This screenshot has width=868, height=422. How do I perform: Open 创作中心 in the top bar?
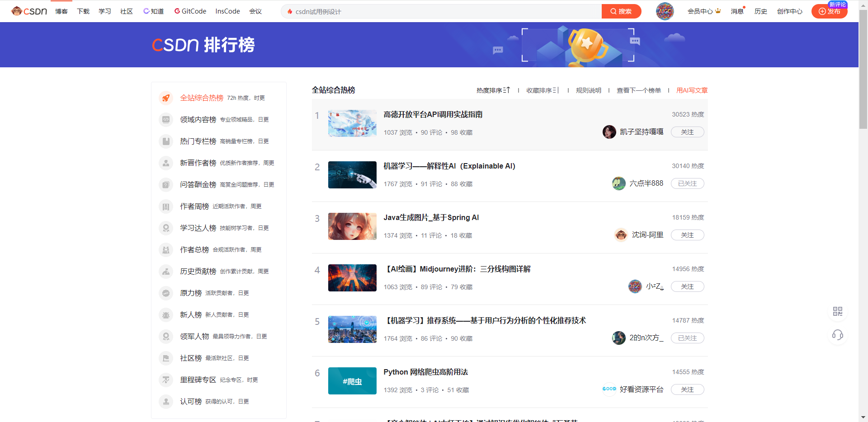[x=789, y=11]
